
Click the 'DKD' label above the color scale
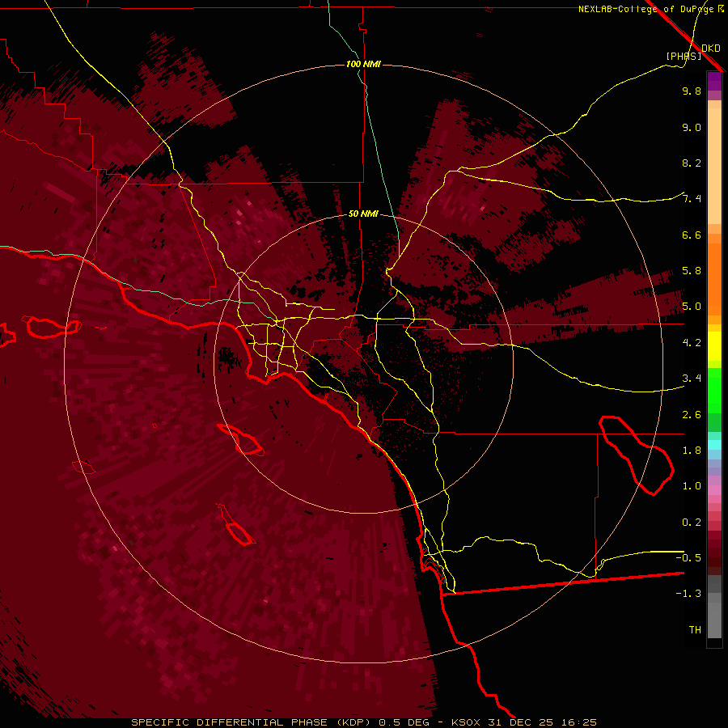[711, 49]
